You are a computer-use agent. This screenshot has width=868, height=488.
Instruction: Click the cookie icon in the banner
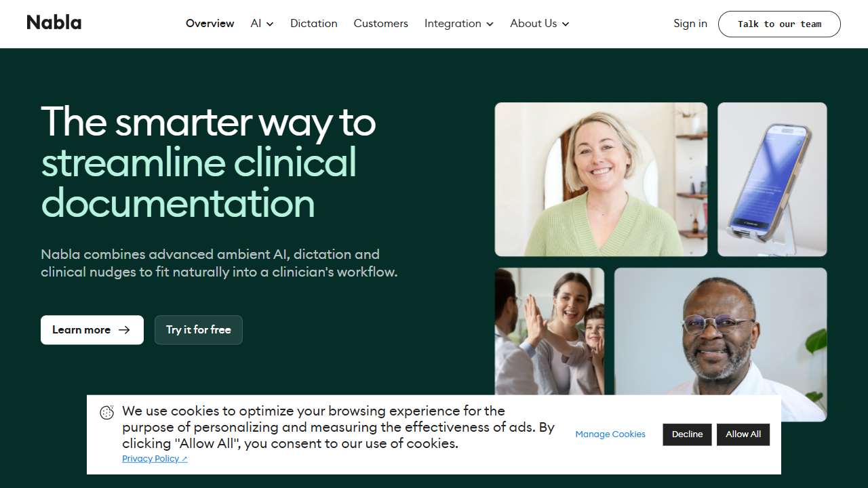[107, 413]
